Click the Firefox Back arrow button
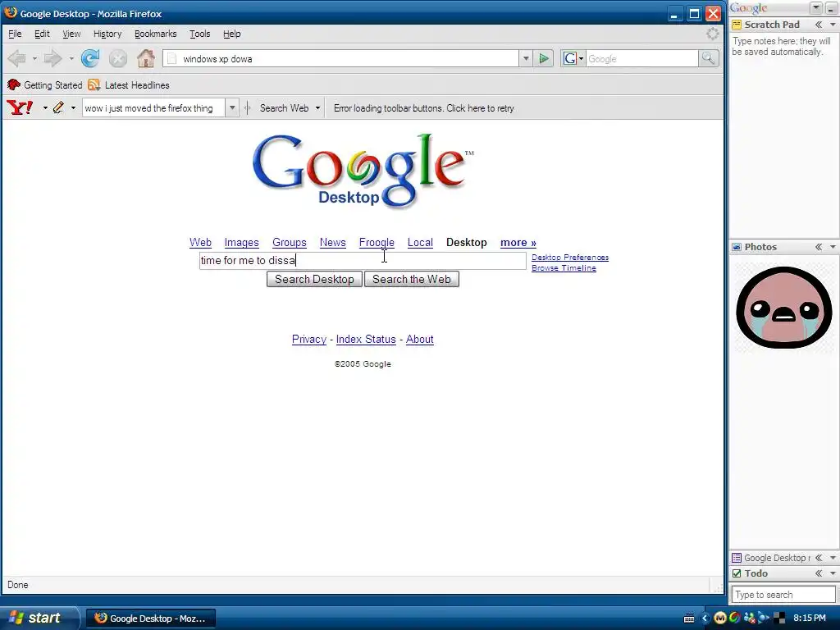Image resolution: width=840 pixels, height=630 pixels. click(x=17, y=58)
